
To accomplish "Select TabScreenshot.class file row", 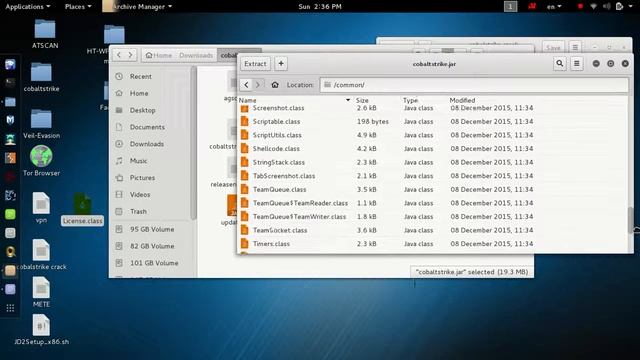I will [433, 176].
